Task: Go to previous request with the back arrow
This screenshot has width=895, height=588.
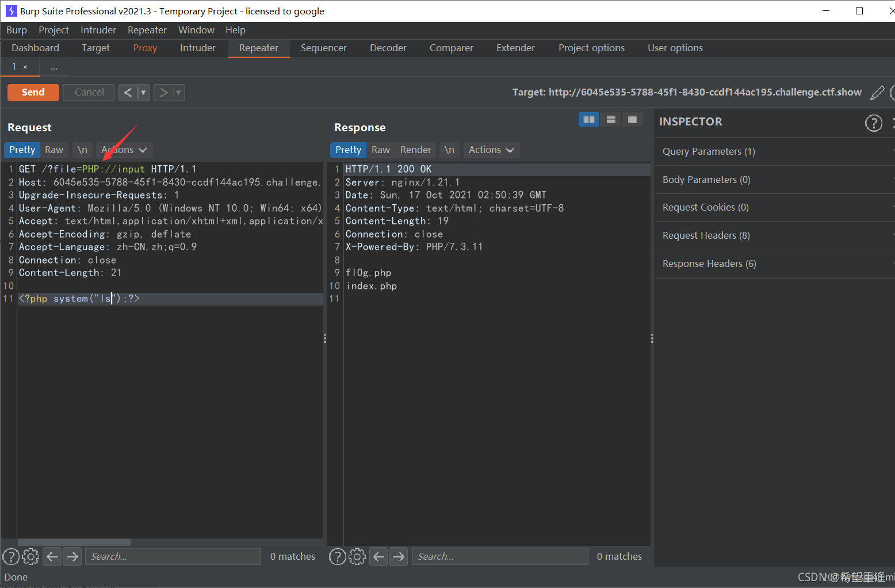Action: click(128, 92)
